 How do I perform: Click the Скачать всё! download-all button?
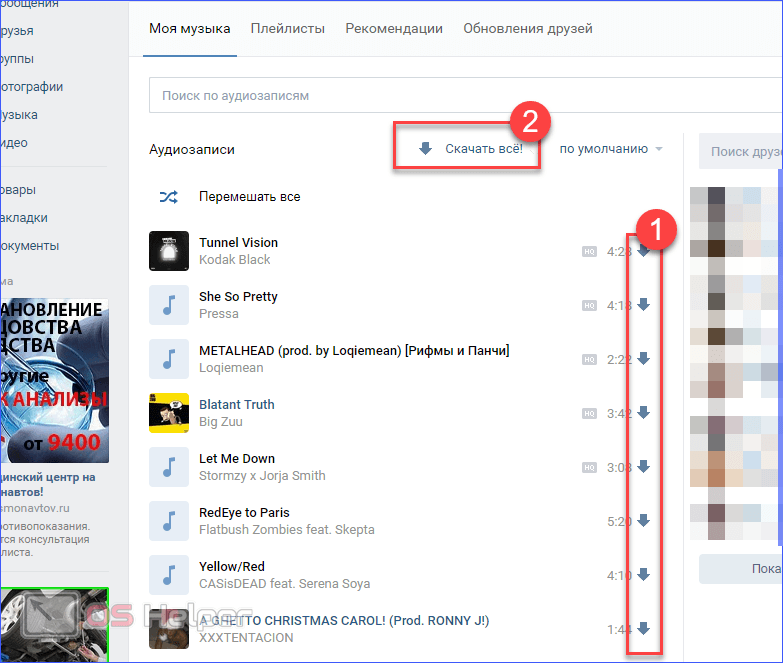click(470, 149)
